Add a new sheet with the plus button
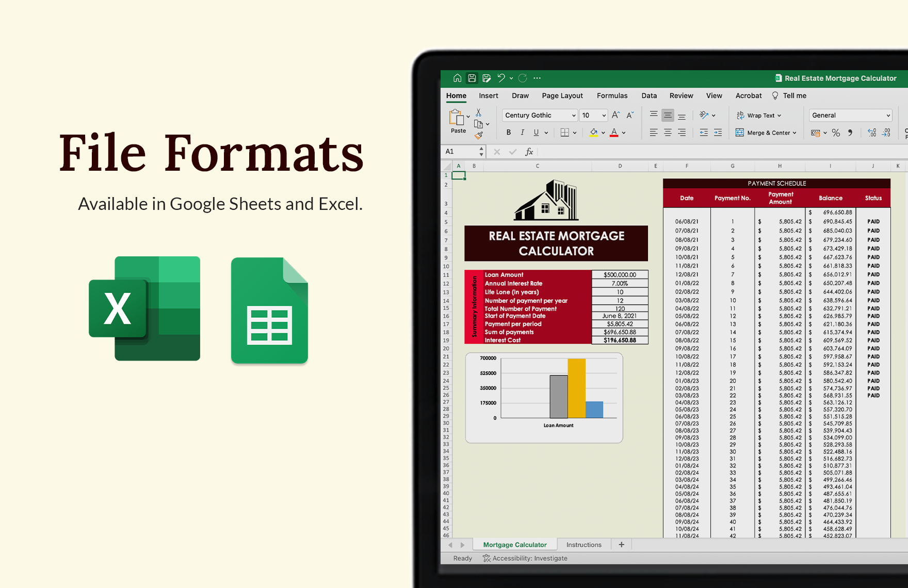 click(x=621, y=545)
